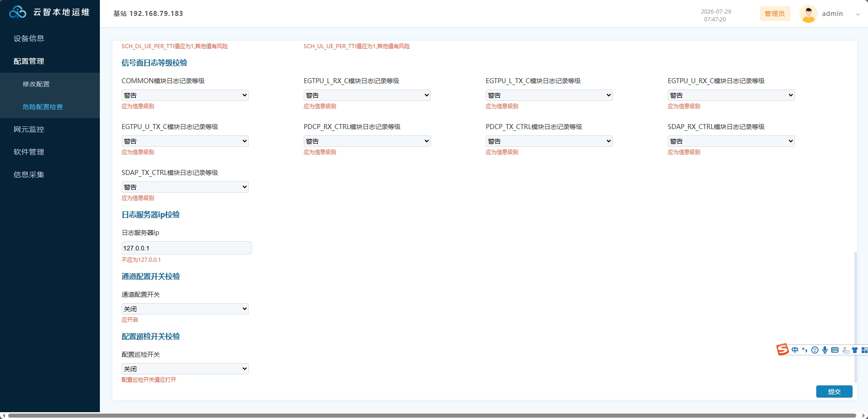Click 信号面日志等级校验 section heading
The image size is (868, 419).
coord(154,63)
